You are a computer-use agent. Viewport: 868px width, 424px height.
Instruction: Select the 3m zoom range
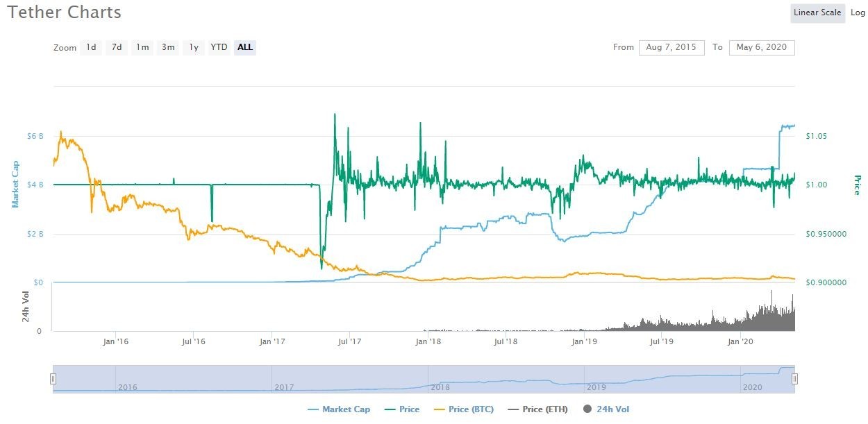coord(168,47)
